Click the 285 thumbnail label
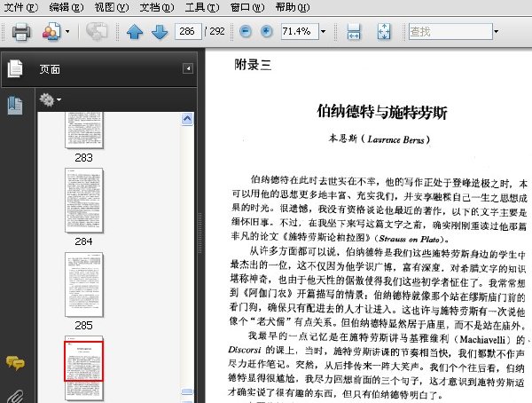The height and width of the screenshot is (403, 532). (84, 326)
